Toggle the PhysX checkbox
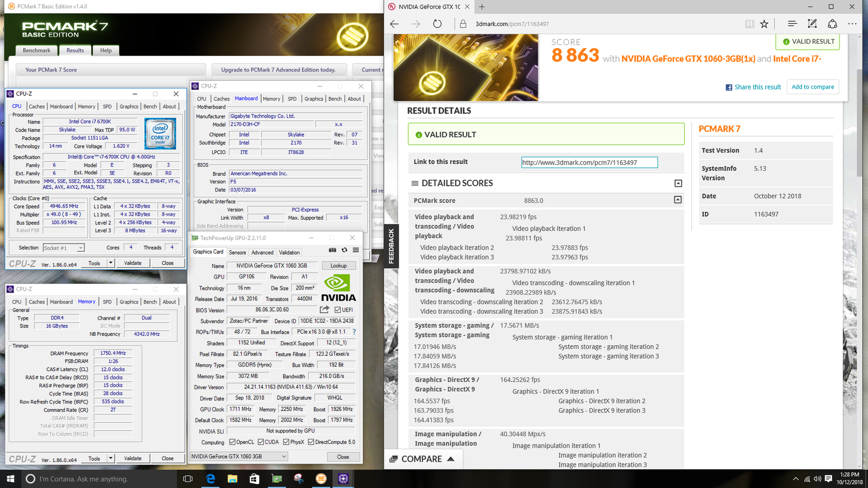Viewport: 868px width, 488px height. click(x=286, y=442)
